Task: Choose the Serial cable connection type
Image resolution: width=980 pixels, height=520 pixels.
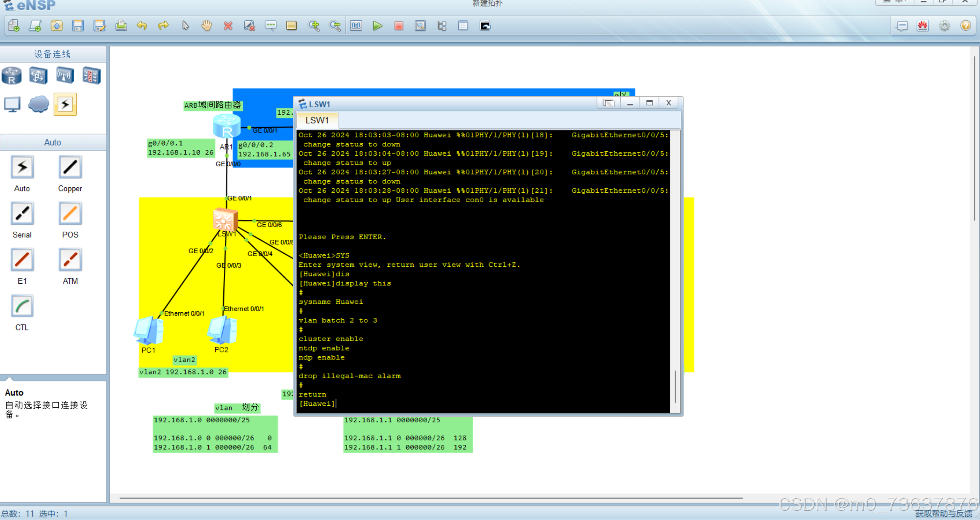Action: [22, 214]
